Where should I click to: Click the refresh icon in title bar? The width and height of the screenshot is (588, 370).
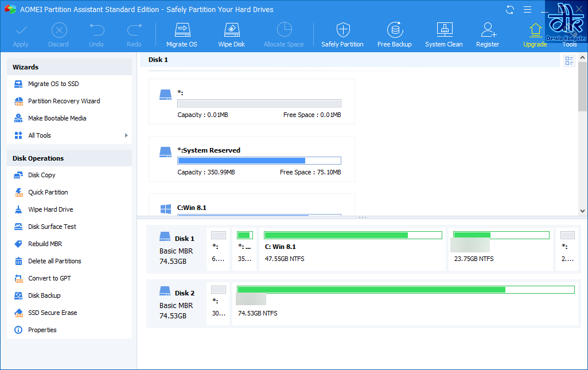[x=509, y=10]
